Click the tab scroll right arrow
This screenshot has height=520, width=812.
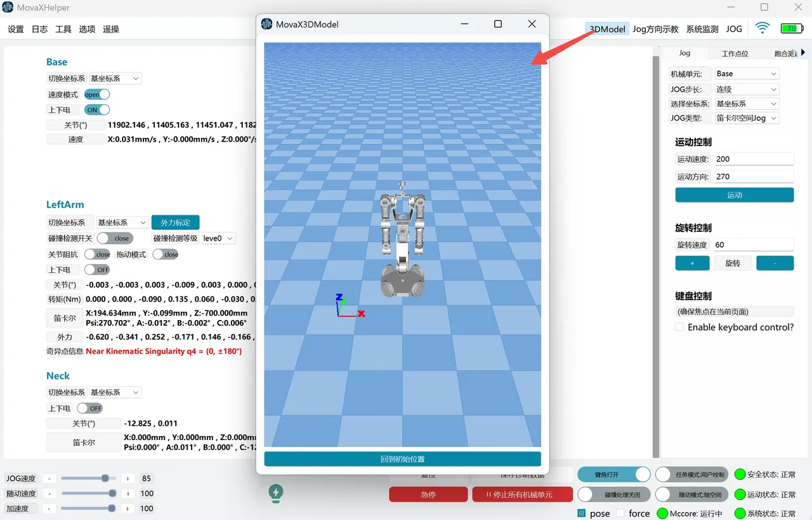pos(802,53)
